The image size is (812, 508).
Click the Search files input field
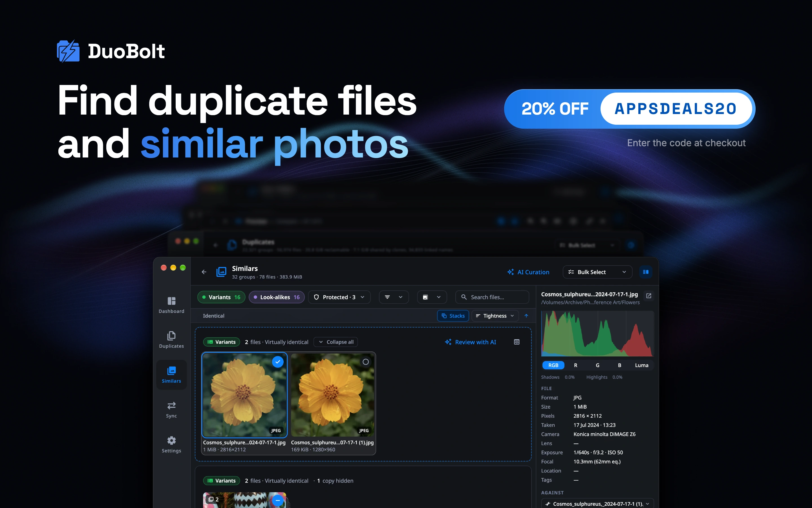[492, 297]
